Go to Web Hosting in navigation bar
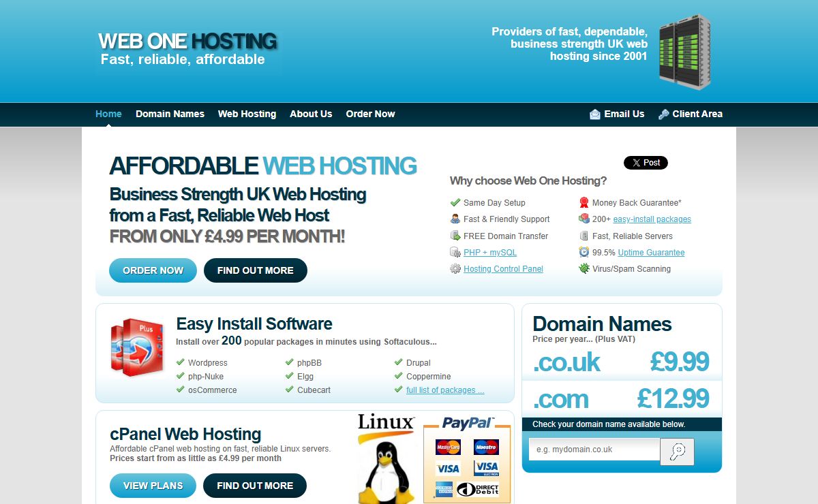This screenshot has width=818, height=504. (247, 114)
